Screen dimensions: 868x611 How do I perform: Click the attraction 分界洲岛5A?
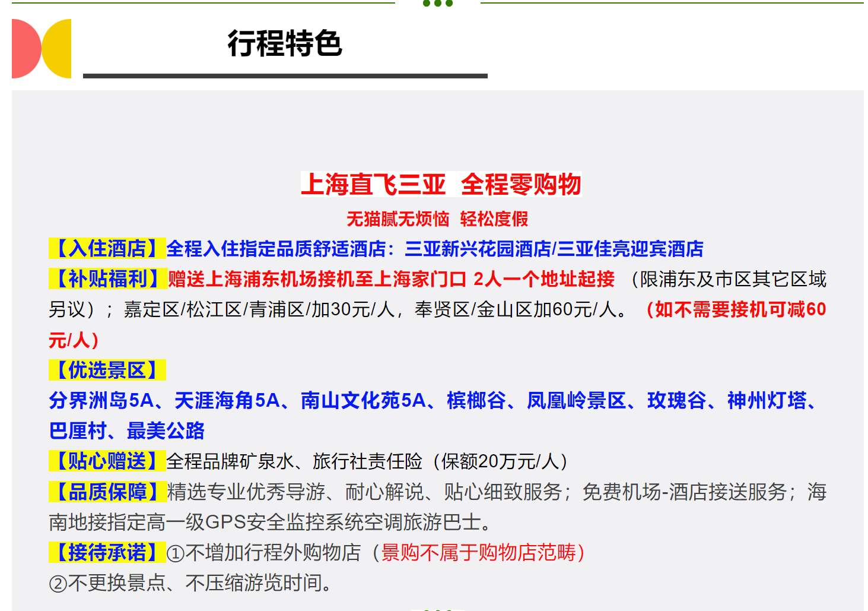click(x=101, y=400)
